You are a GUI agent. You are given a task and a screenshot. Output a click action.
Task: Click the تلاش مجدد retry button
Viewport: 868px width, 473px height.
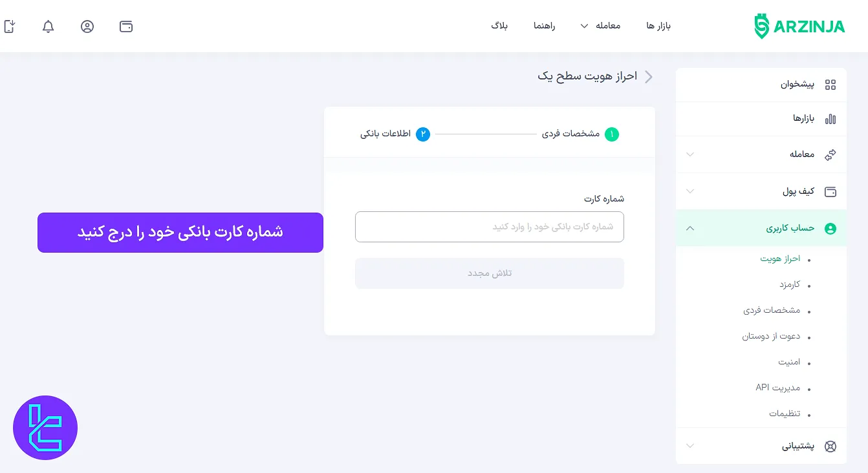tap(489, 273)
